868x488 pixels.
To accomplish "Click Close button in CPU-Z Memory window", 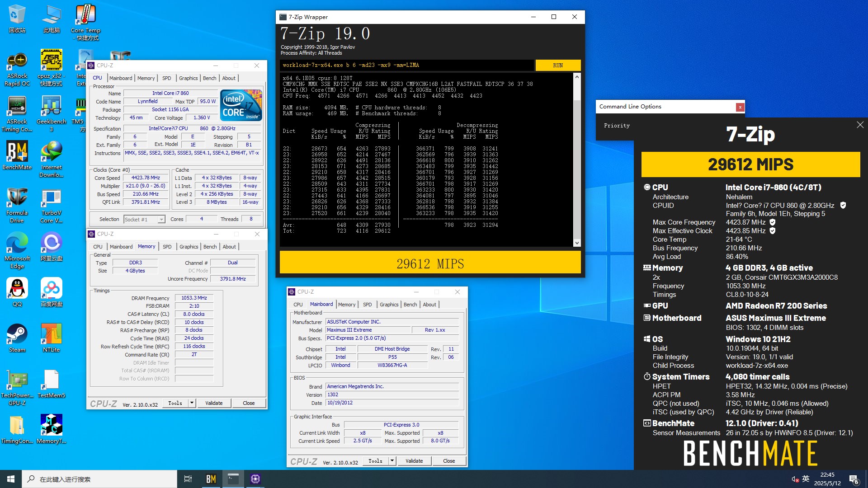I will 249,403.
